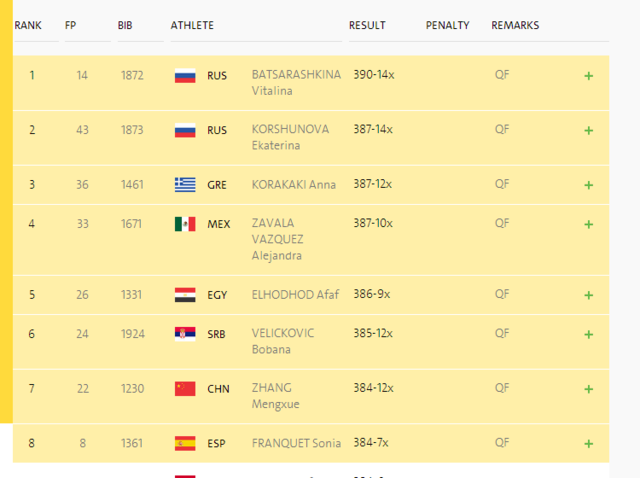Expand Velickovic Bobana row details
Image resolution: width=640 pixels, height=478 pixels.
[588, 334]
